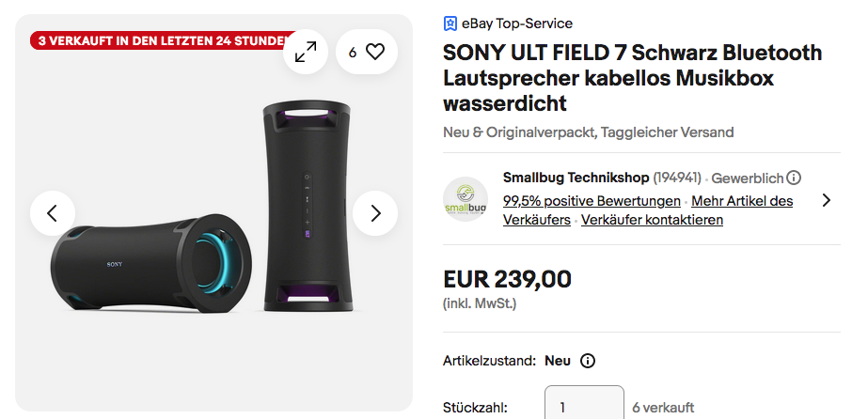Expand seller details with right chevron
The width and height of the screenshot is (868, 419).
[826, 199]
